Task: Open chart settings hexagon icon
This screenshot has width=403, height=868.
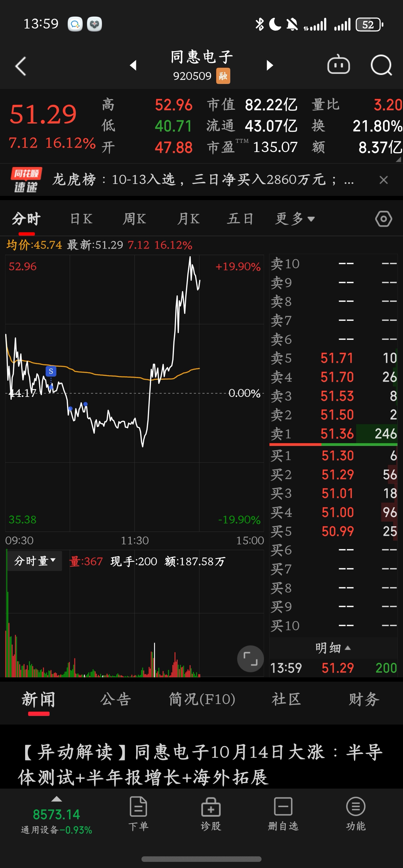Action: 383,219
